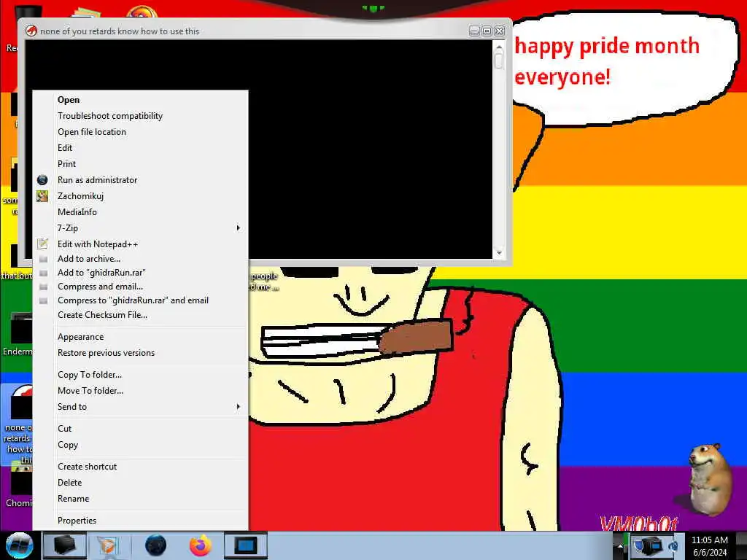Open Firefox from the taskbar

[x=201, y=545]
